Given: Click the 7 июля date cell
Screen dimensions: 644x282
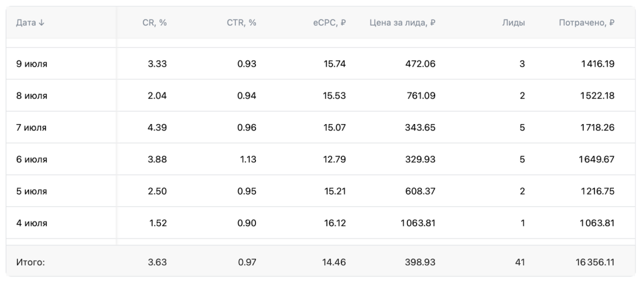Looking at the screenshot, I should (x=31, y=128).
